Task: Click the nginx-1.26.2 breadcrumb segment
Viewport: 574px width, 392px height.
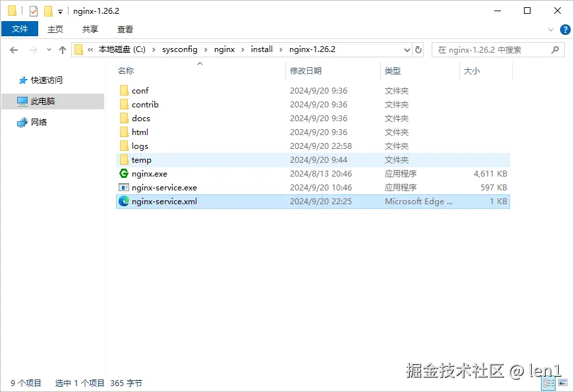Action: 312,49
